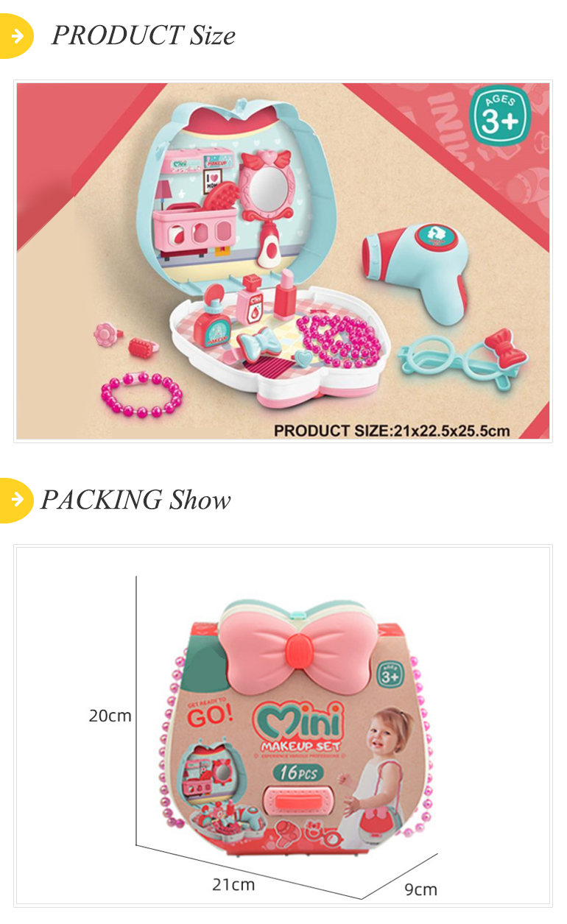Open the PRODUCT Size heading
The height and width of the screenshot is (924, 567).
pyautogui.click(x=143, y=35)
